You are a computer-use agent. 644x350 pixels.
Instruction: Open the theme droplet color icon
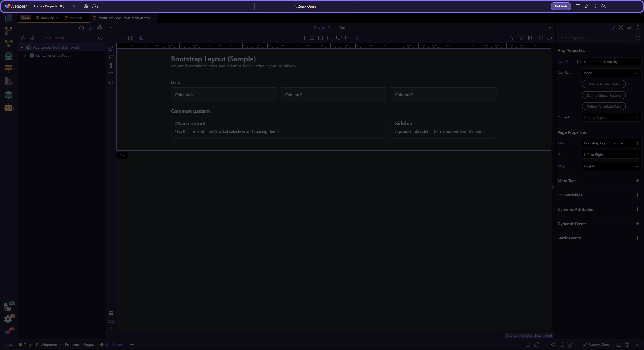pyautogui.click(x=587, y=6)
